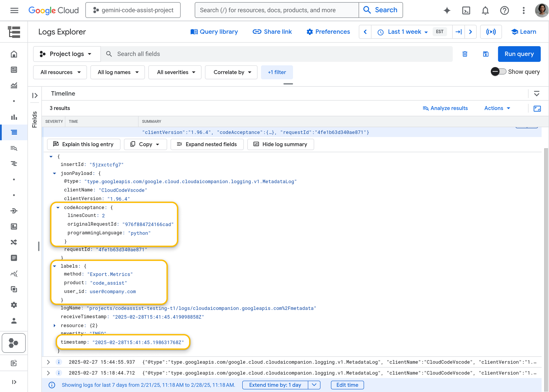Click the top resource search box
Screen dimensions: 549x392
(277, 10)
